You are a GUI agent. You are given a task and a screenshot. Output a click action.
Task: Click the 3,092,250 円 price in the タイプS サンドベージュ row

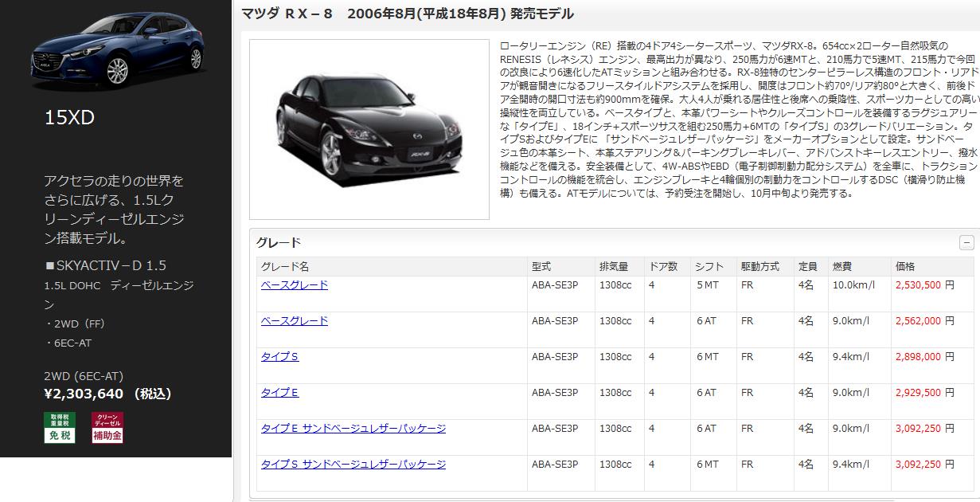coord(925,465)
